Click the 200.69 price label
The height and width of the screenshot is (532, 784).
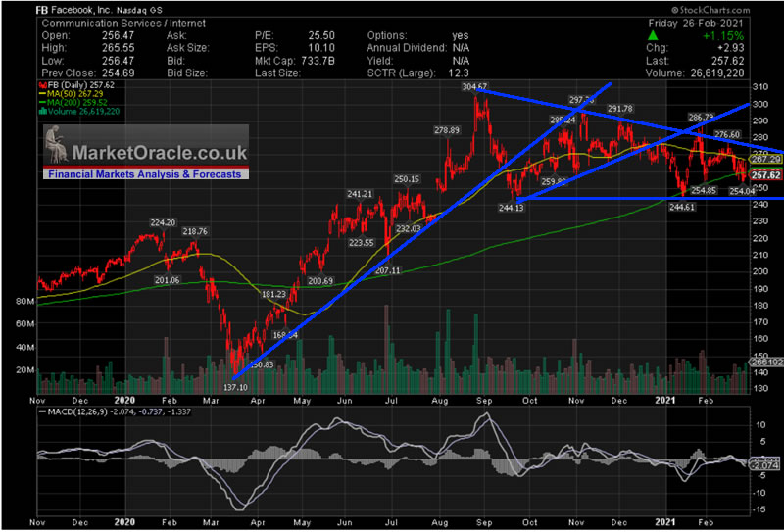[x=320, y=281]
